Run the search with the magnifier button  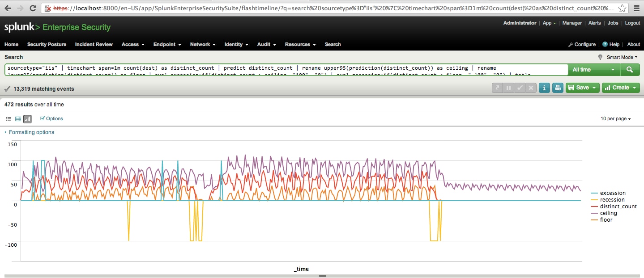tap(630, 70)
